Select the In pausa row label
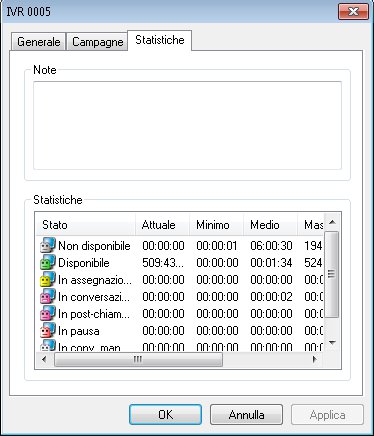374x436 pixels. coord(79,331)
